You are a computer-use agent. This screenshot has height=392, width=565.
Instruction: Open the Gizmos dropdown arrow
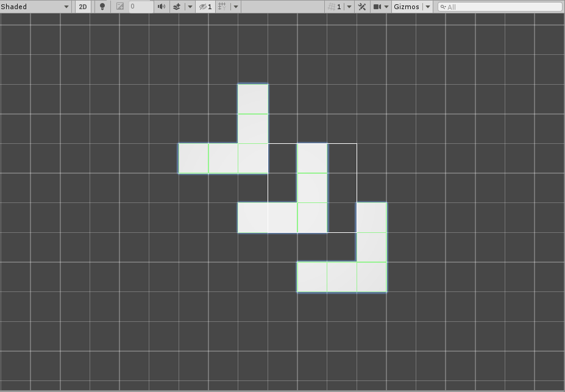pos(427,6)
